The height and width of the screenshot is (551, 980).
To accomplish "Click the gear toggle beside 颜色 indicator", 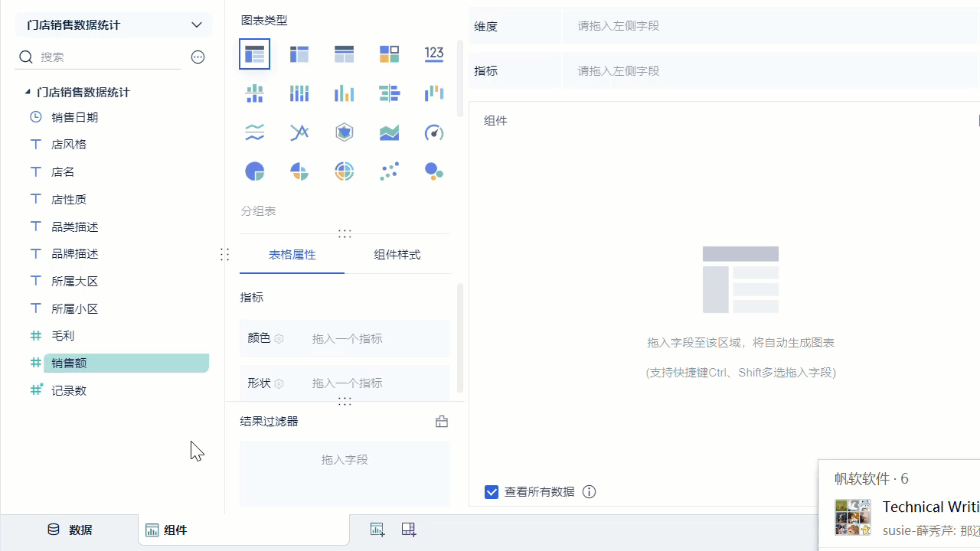I will pos(279,338).
